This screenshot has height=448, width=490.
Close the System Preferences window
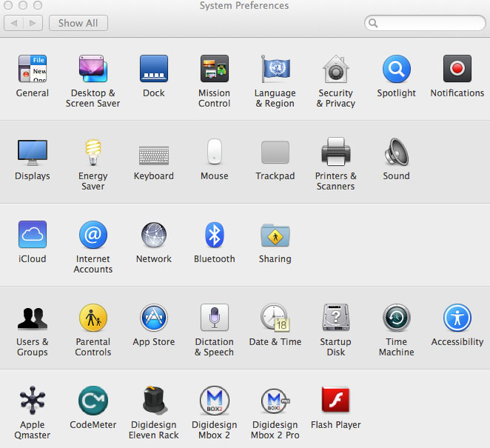(x=8, y=5)
